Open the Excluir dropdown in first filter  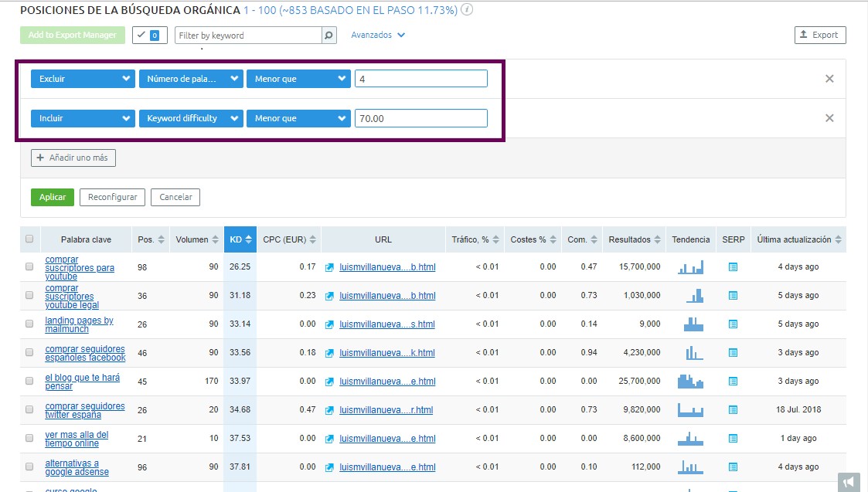[x=83, y=79]
